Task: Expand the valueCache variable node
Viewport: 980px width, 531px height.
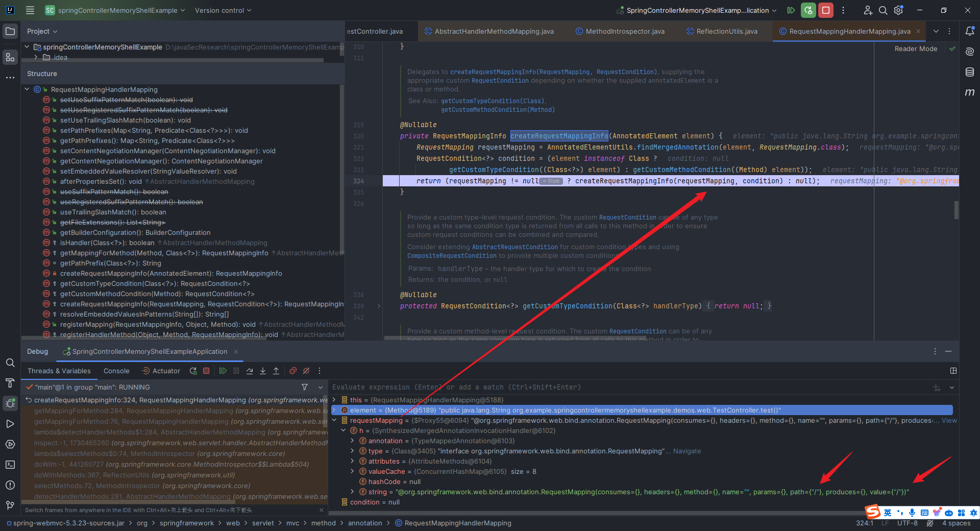Action: coord(352,472)
